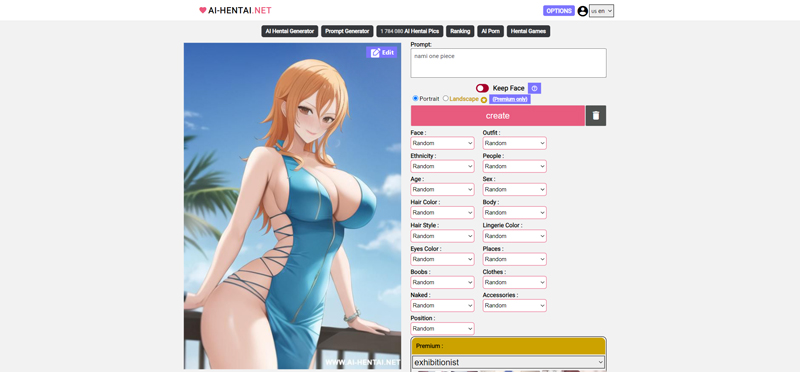Open the user account profile icon

click(x=583, y=11)
